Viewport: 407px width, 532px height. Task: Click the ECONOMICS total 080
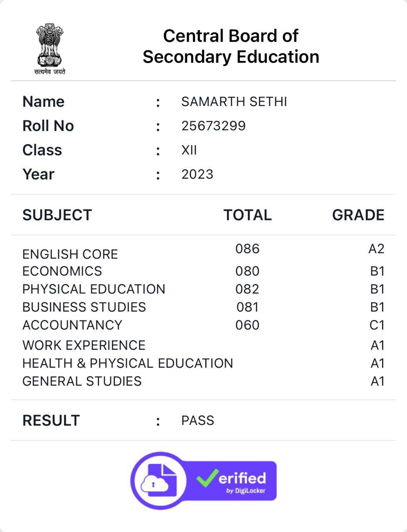[x=247, y=271]
